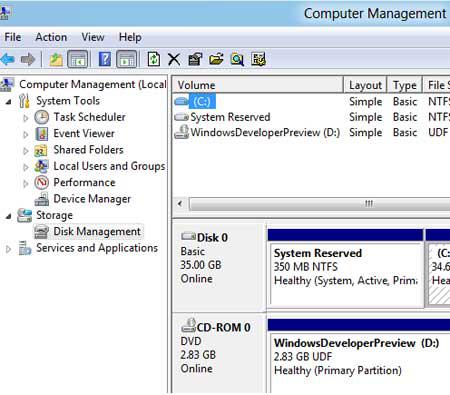Viewport: 450px width, 395px height.
Task: Select Device Manager in the tree
Action: point(92,199)
